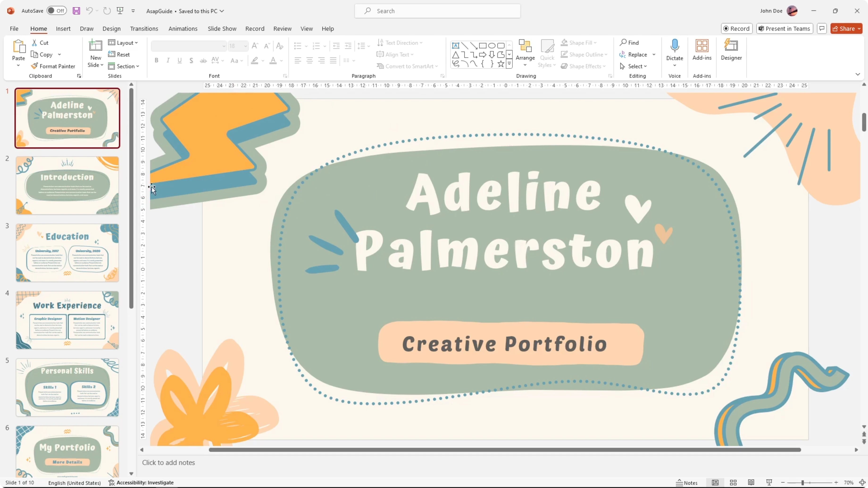Viewport: 868px width, 488px height.
Task: Expand the Replace options arrow
Action: click(x=654, y=54)
